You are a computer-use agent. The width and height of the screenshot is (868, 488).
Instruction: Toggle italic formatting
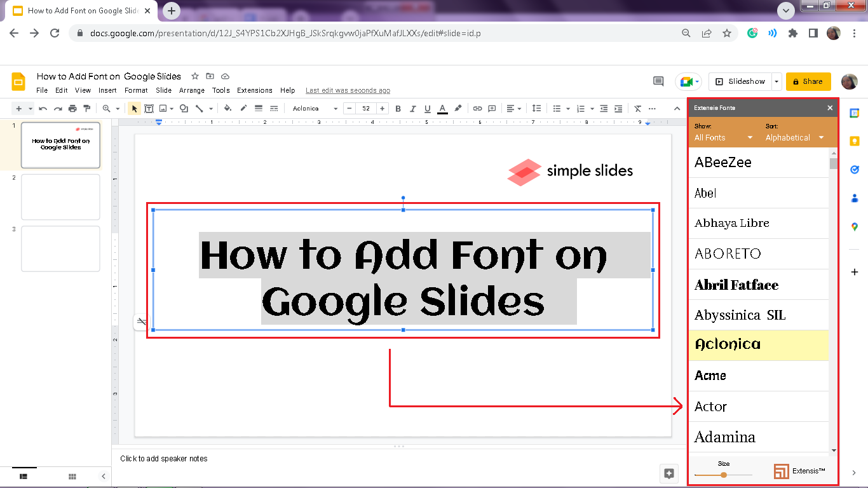[412, 108]
